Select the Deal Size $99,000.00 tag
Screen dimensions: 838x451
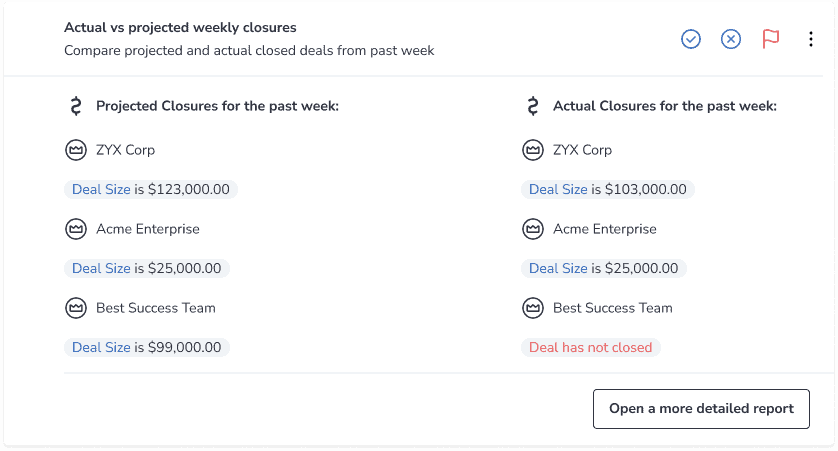147,347
